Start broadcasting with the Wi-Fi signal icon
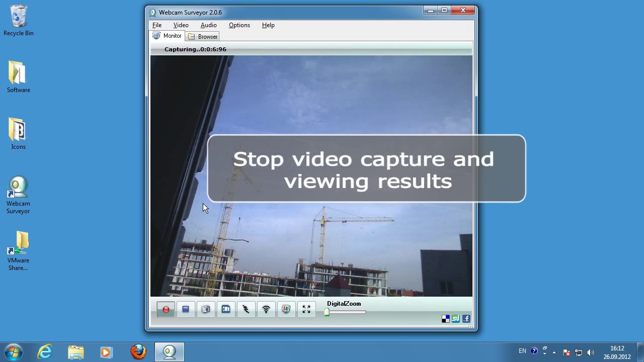This screenshot has width=644, height=362. point(266,309)
